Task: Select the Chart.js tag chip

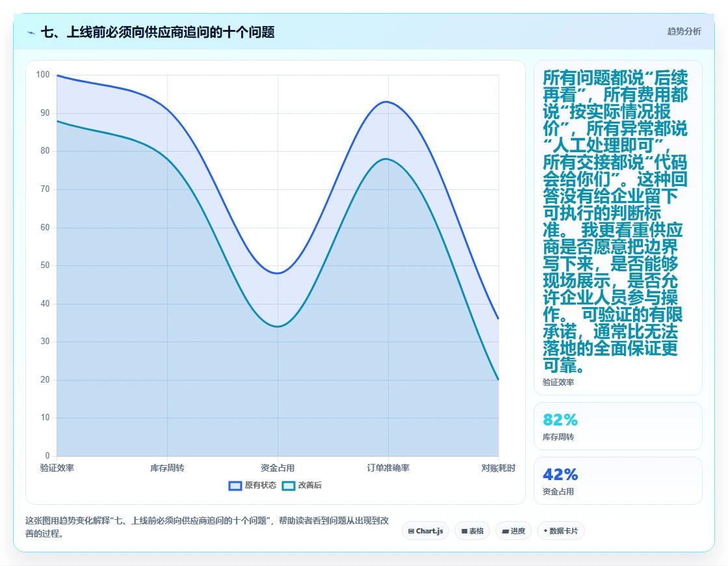Action: (425, 531)
